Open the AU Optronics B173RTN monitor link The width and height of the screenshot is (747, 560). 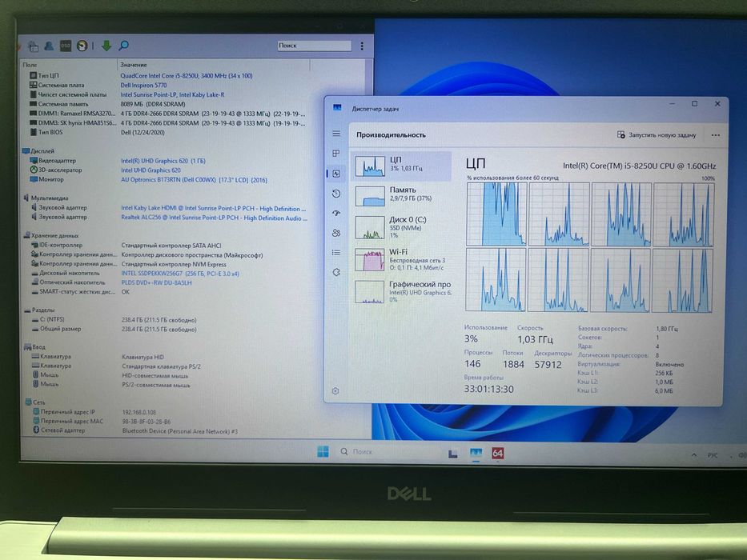click(194, 180)
